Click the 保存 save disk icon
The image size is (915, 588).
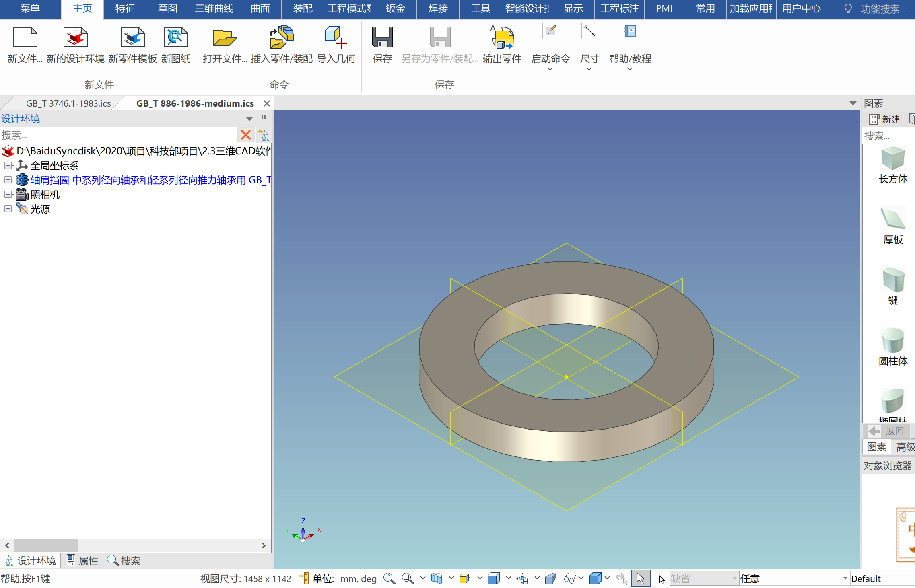pos(382,37)
